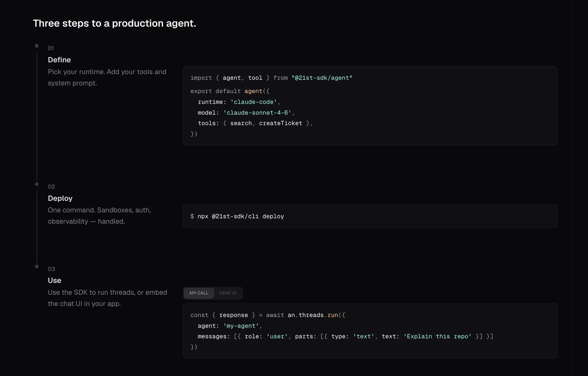Select the '@21st-sdk/agent' package name in code

click(x=322, y=78)
